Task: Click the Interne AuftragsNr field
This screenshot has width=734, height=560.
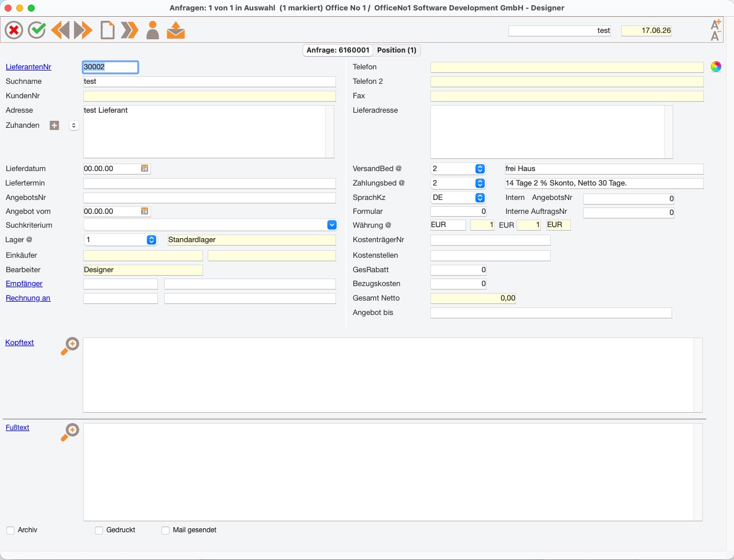Action: coord(629,213)
